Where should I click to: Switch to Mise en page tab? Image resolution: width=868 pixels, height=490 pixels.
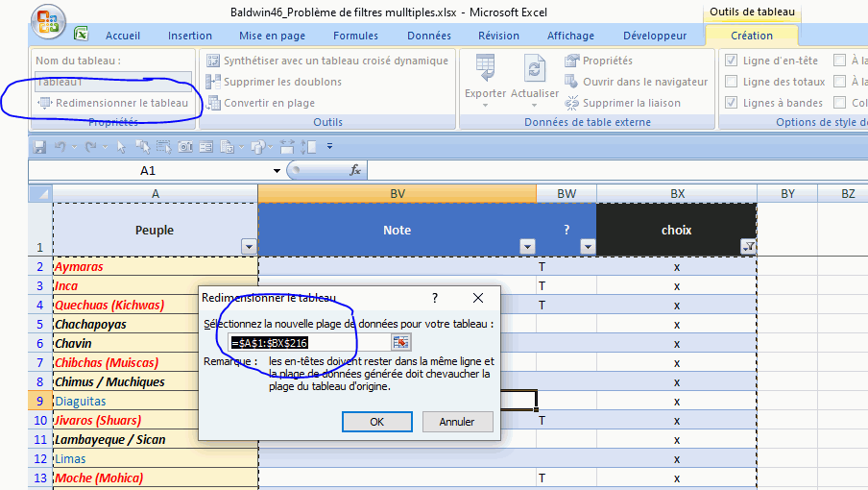[272, 36]
